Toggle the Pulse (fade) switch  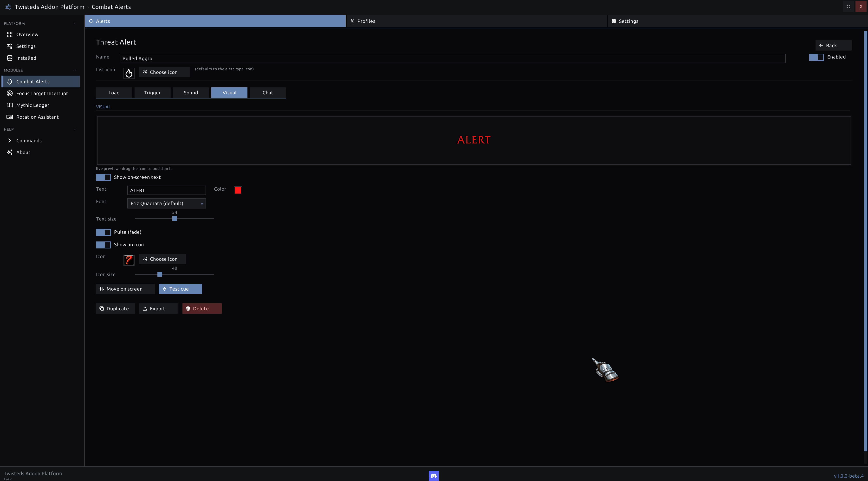[103, 232]
